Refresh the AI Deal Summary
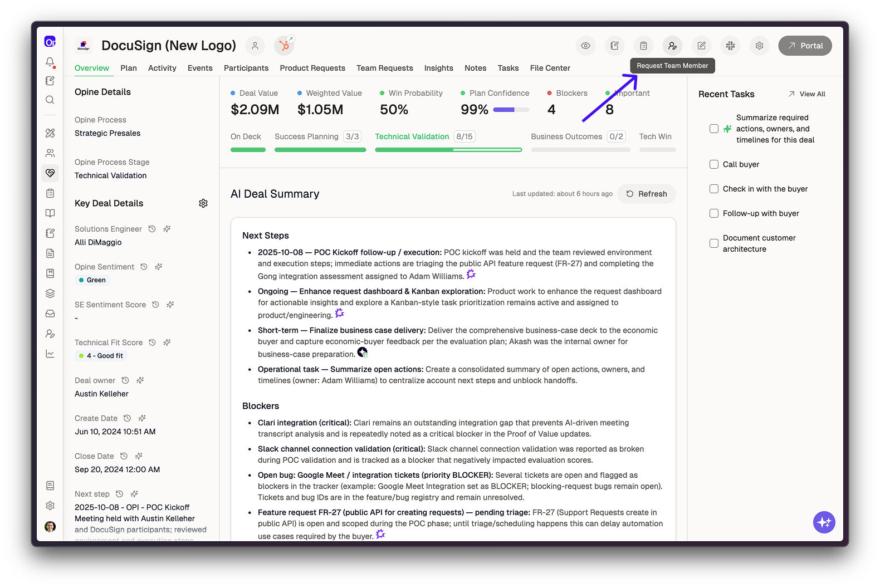The width and height of the screenshot is (880, 588). [646, 194]
